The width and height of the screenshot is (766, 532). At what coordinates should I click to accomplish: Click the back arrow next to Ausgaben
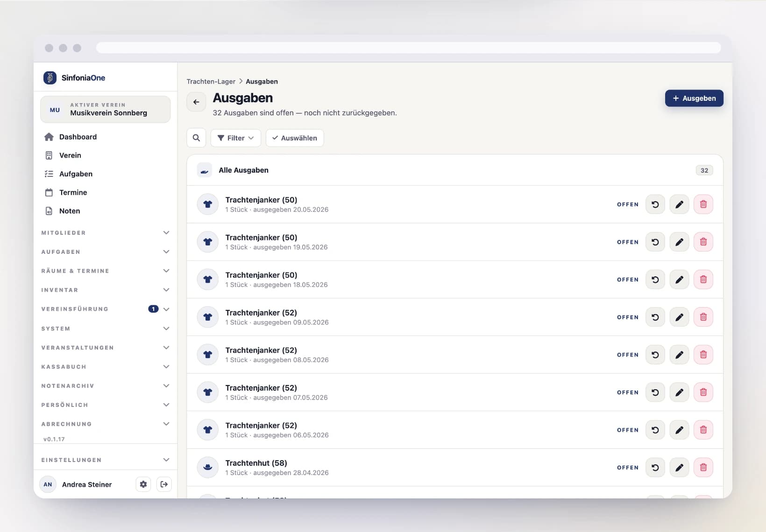point(196,102)
